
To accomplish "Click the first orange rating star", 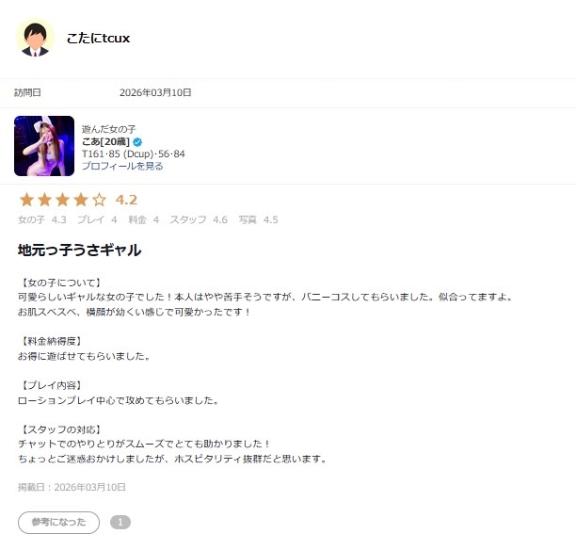I will tap(27, 200).
